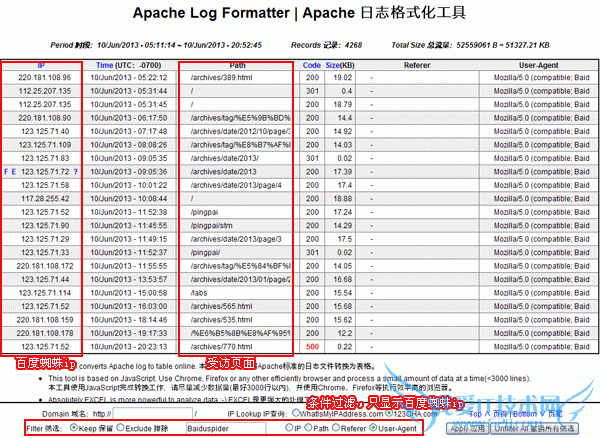Click IP cell 123.125.71.58
This screenshot has height=438, width=600.
[45, 186]
